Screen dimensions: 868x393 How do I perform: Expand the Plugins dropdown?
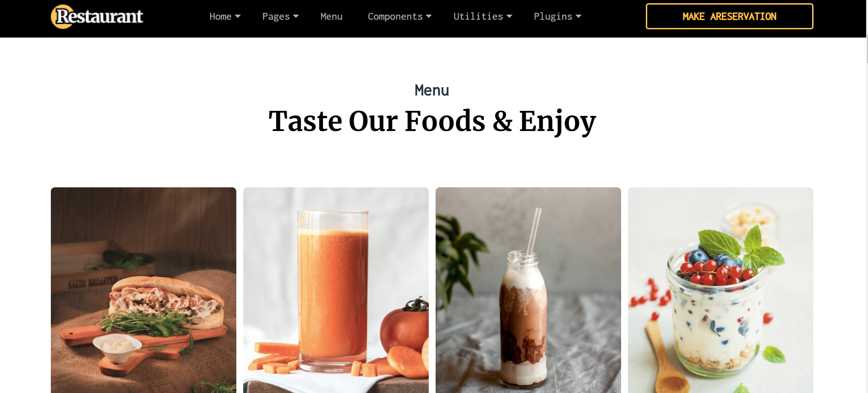click(x=557, y=16)
